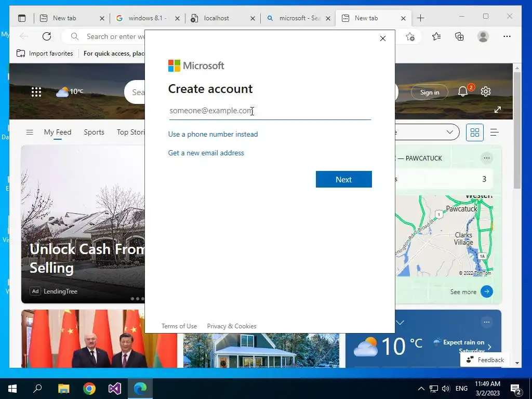The image size is (532, 399).
Task: Open the clock showing 11:49 AM
Action: [487, 389]
